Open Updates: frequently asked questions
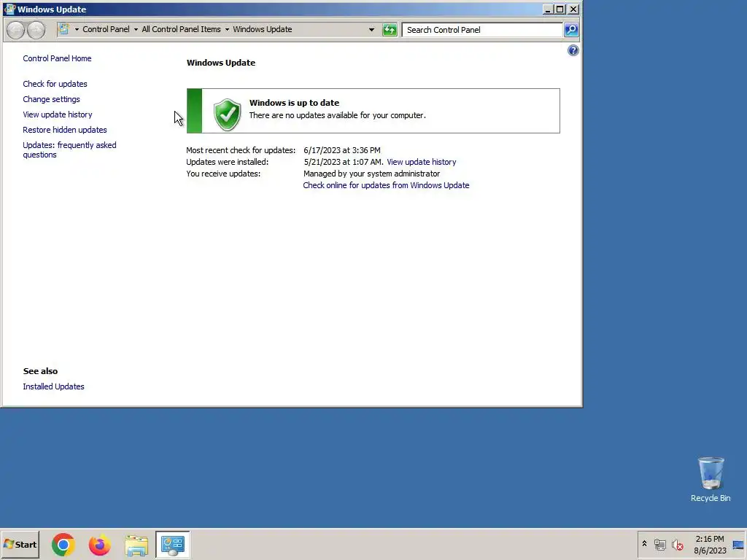The image size is (747, 560). [69, 150]
